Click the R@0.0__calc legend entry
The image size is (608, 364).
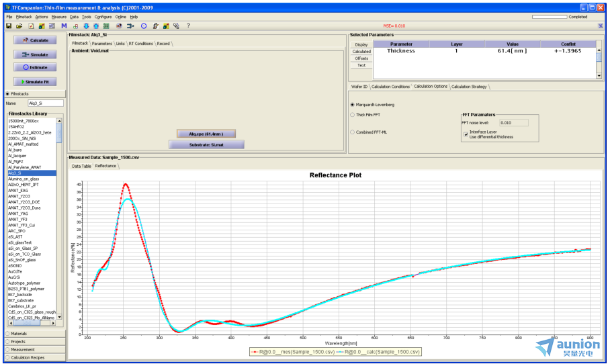[378, 352]
